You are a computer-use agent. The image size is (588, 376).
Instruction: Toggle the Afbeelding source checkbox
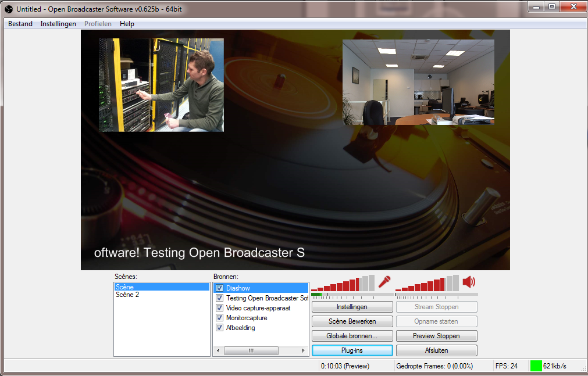click(220, 327)
